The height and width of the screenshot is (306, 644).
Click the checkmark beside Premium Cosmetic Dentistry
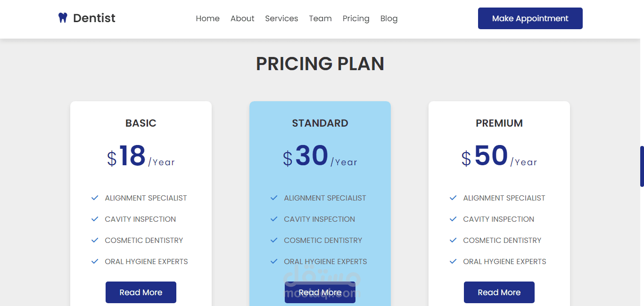click(x=453, y=240)
